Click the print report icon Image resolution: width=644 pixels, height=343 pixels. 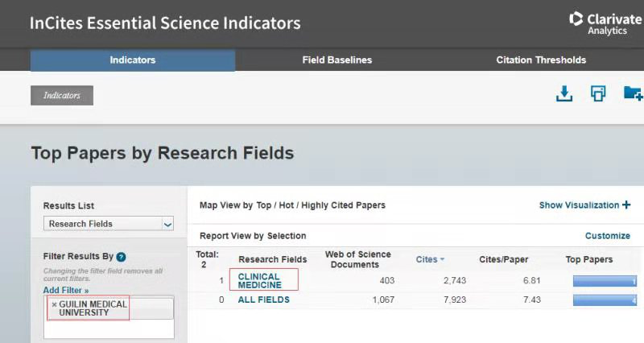pos(598,93)
